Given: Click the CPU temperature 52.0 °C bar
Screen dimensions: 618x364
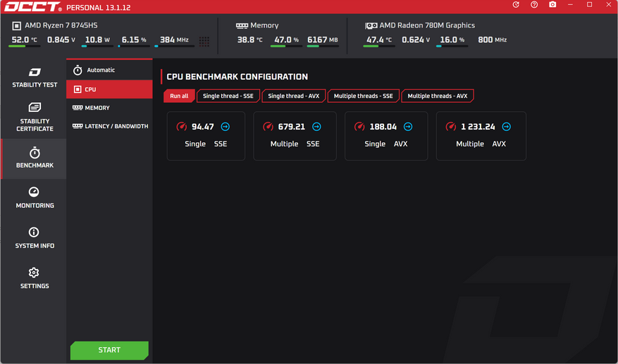Looking at the screenshot, I should pos(25,46).
